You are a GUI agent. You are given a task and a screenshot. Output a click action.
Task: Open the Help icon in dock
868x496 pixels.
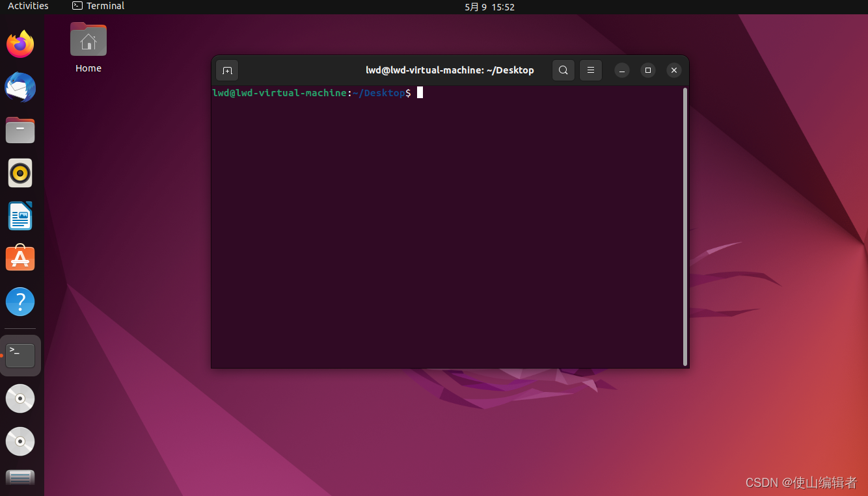tap(20, 302)
